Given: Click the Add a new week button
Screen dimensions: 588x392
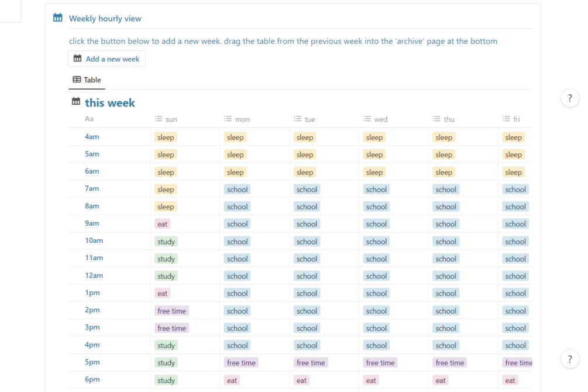Looking at the screenshot, I should (x=107, y=59).
